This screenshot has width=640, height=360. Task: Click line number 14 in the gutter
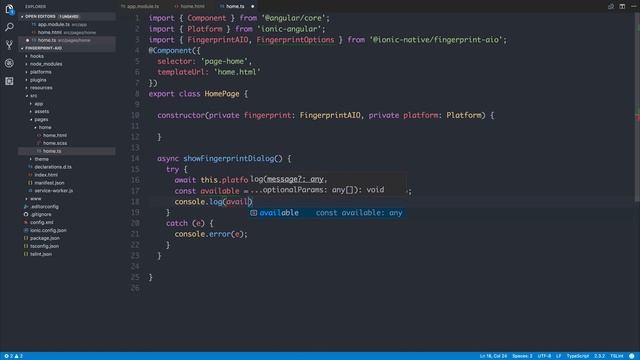[135, 158]
